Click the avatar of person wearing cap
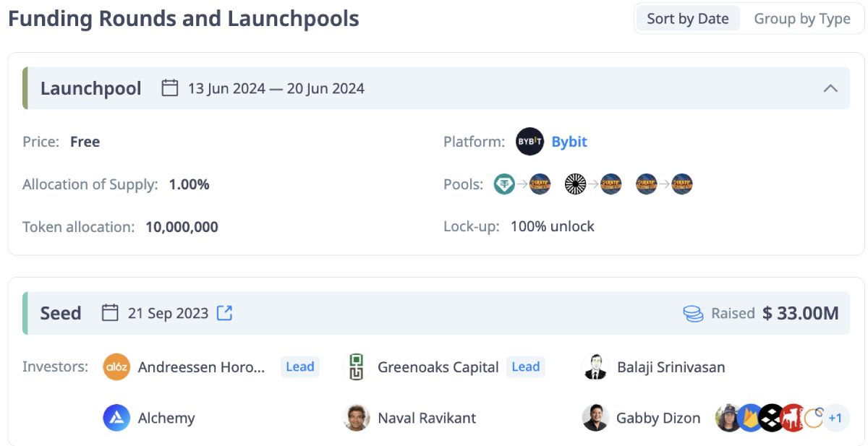868x446 pixels. (x=728, y=418)
